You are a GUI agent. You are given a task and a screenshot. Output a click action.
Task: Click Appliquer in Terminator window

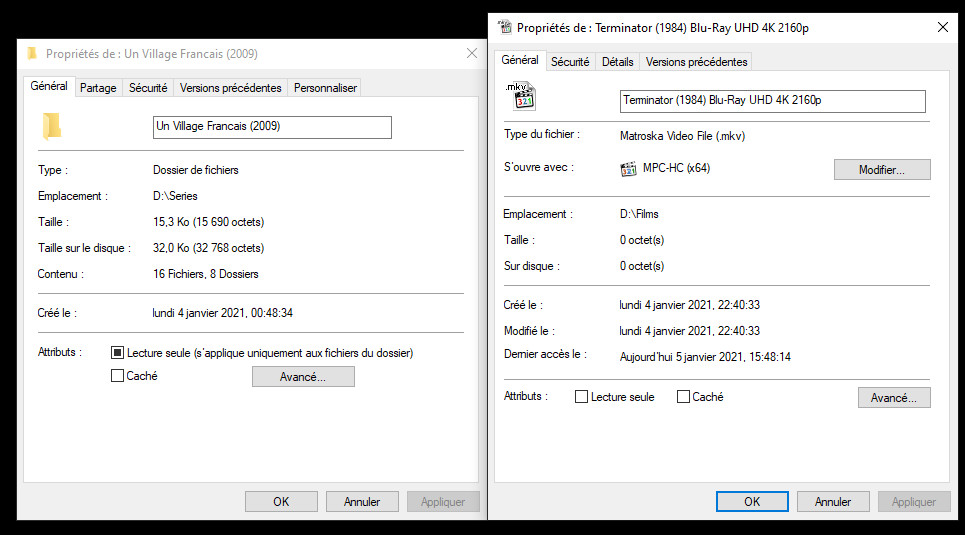click(914, 502)
